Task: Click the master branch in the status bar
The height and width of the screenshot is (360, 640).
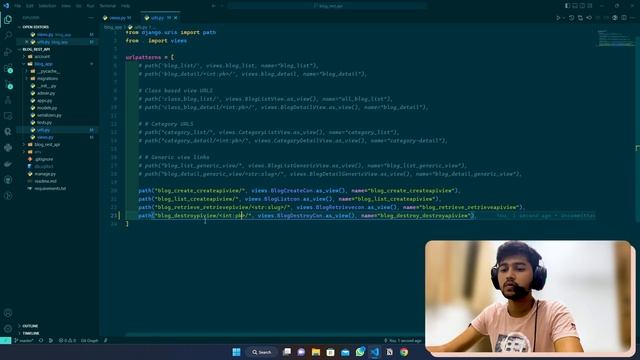Action: (24, 340)
